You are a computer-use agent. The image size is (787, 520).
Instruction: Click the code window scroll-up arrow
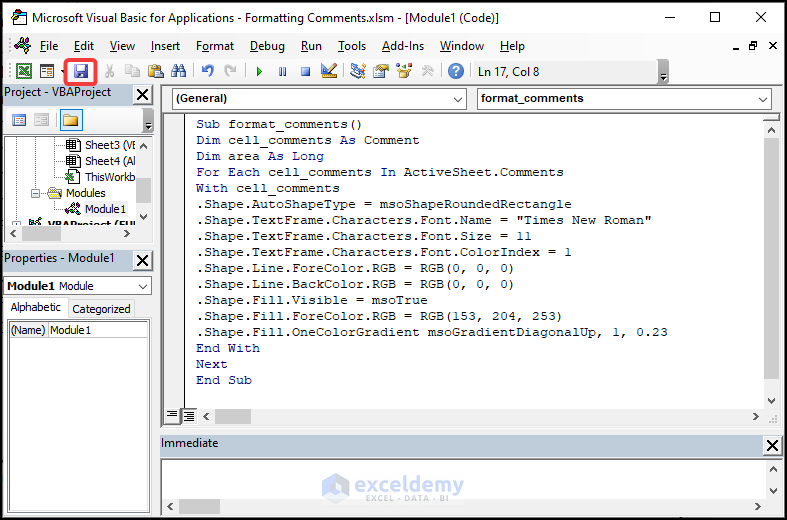click(772, 130)
